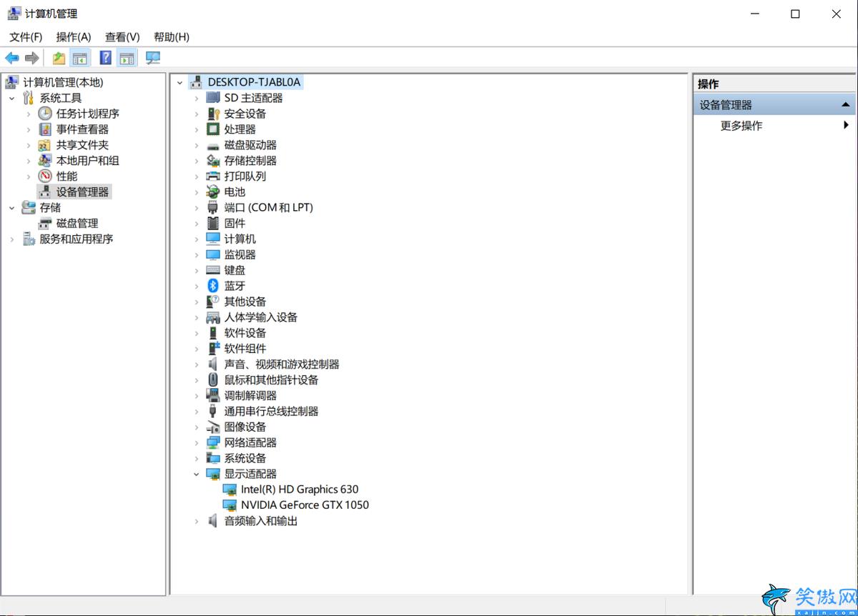Select the 其他设备 category label
Screen dimensions: 858x616
245,302
